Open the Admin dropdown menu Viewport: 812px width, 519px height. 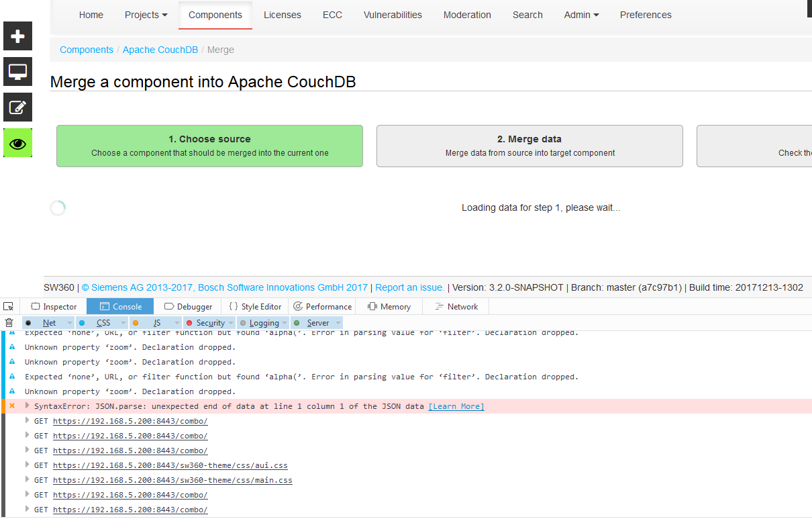click(580, 14)
